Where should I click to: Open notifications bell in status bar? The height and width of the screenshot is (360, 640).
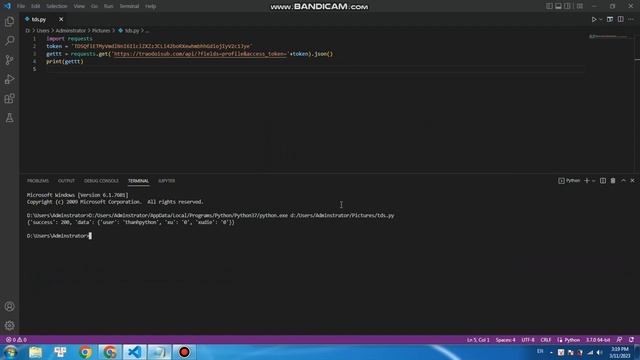click(631, 340)
